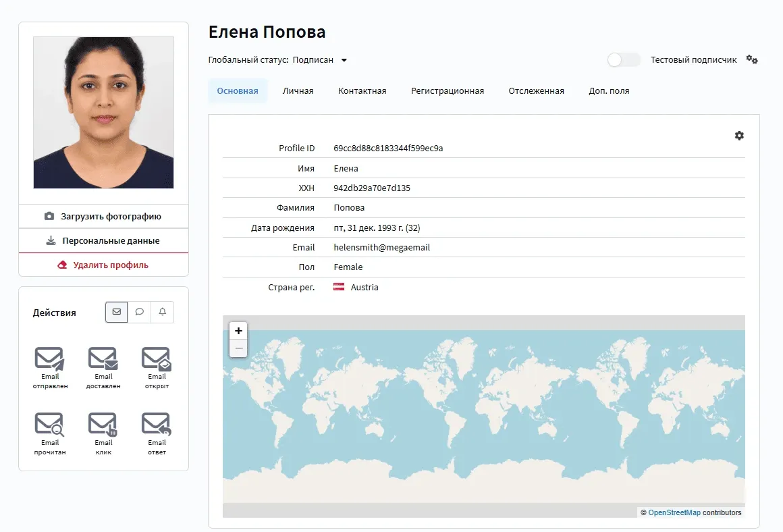783x532 pixels.
Task: Zoom in on the map with plus
Action: pyautogui.click(x=239, y=331)
